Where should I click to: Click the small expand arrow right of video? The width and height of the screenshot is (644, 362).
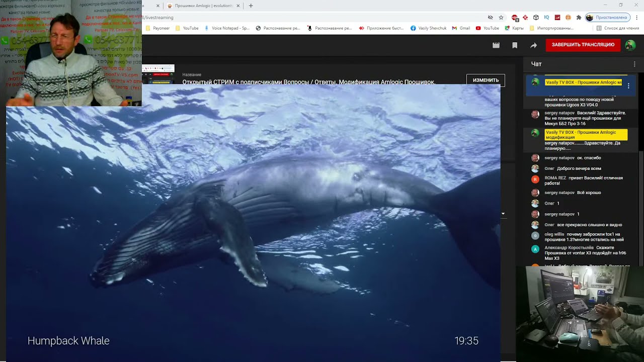pyautogui.click(x=503, y=214)
